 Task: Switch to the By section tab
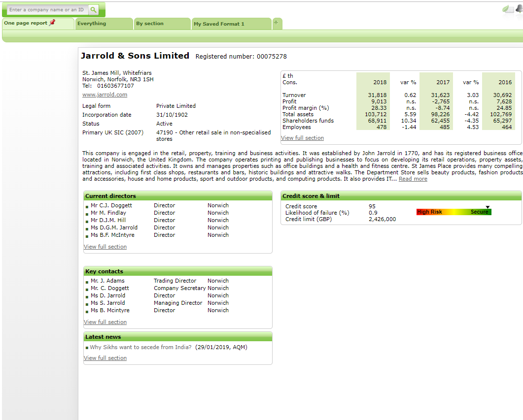(x=162, y=24)
